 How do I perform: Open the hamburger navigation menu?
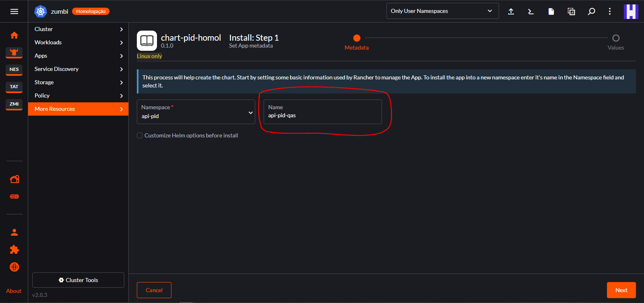point(14,11)
